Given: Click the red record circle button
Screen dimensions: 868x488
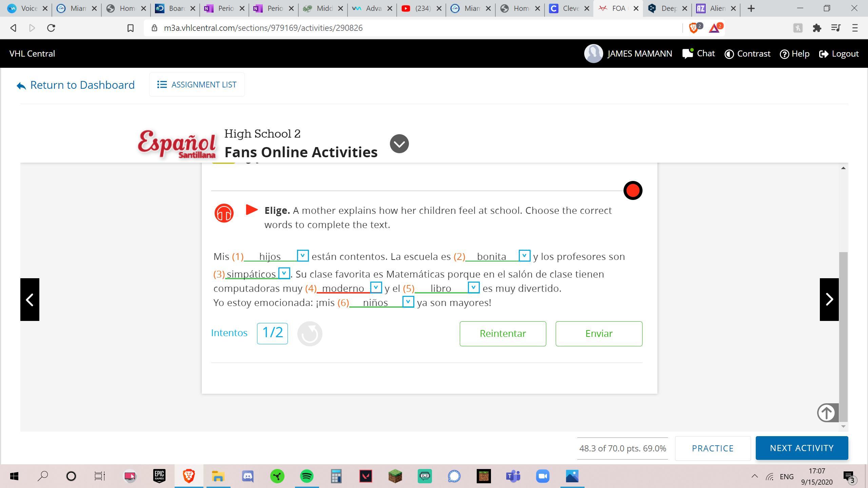Looking at the screenshot, I should pos(633,190).
